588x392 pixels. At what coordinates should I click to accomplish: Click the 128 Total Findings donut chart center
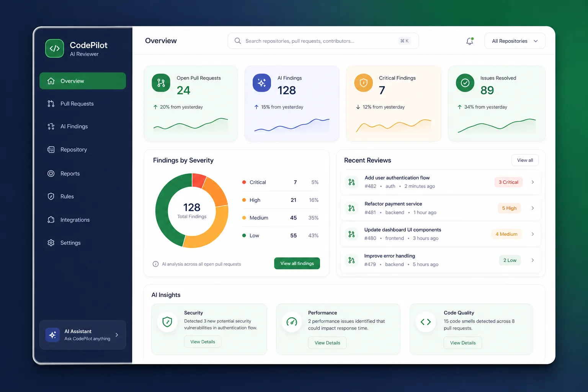(x=192, y=211)
